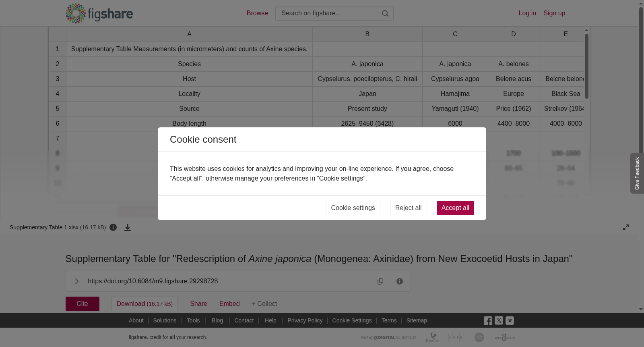Click cell "Cypselurus agoo"
The height and width of the screenshot is (347, 644).
pos(455,79)
